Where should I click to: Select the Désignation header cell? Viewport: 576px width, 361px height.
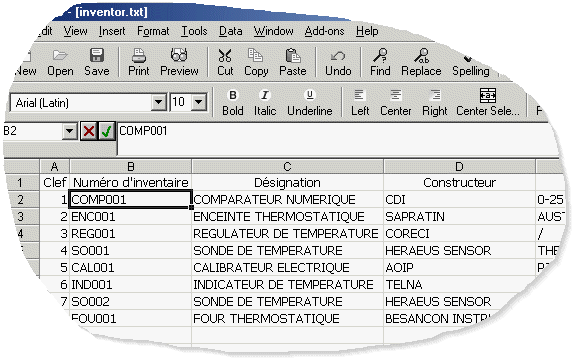tap(287, 182)
